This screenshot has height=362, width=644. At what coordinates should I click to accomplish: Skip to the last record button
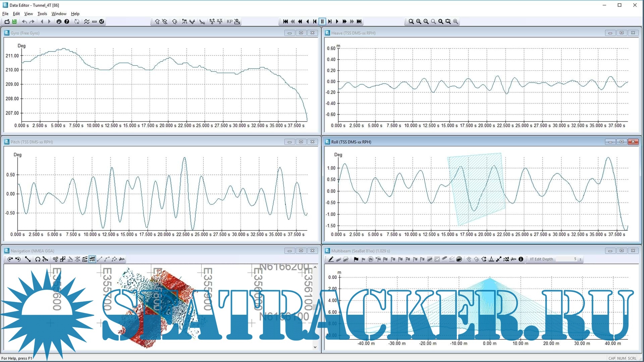click(359, 21)
